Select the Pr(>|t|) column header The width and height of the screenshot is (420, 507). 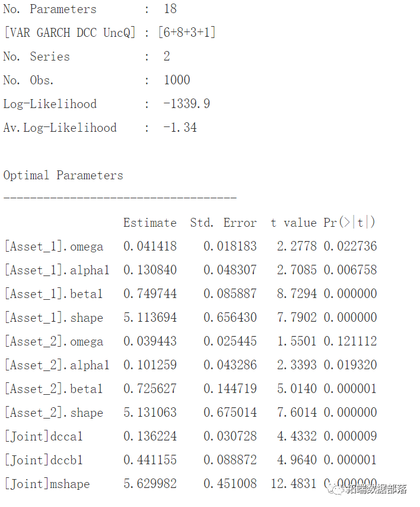(x=349, y=223)
